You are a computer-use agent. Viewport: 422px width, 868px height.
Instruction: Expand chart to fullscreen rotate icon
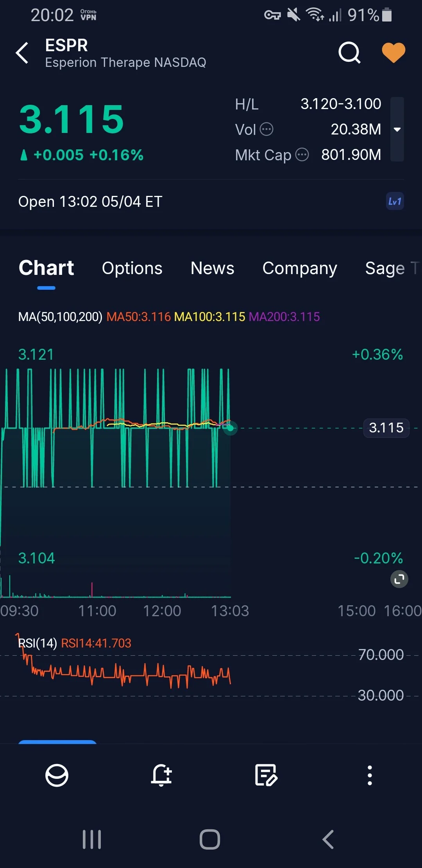[x=399, y=579]
